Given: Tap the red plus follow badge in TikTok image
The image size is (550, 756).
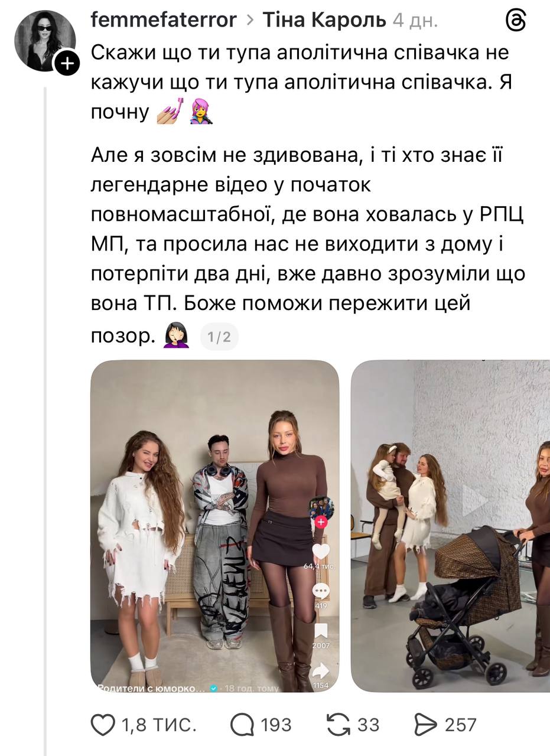Looking at the screenshot, I should tap(321, 522).
